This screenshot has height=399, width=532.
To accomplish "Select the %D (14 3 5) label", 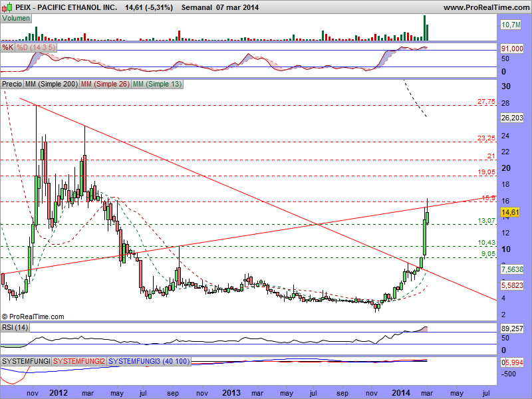I will [x=36, y=47].
